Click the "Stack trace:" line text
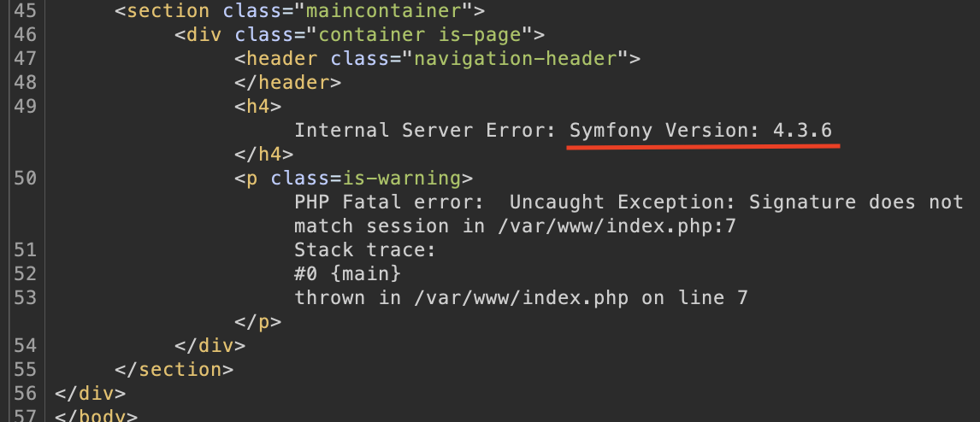The width and height of the screenshot is (980, 422). [x=365, y=250]
